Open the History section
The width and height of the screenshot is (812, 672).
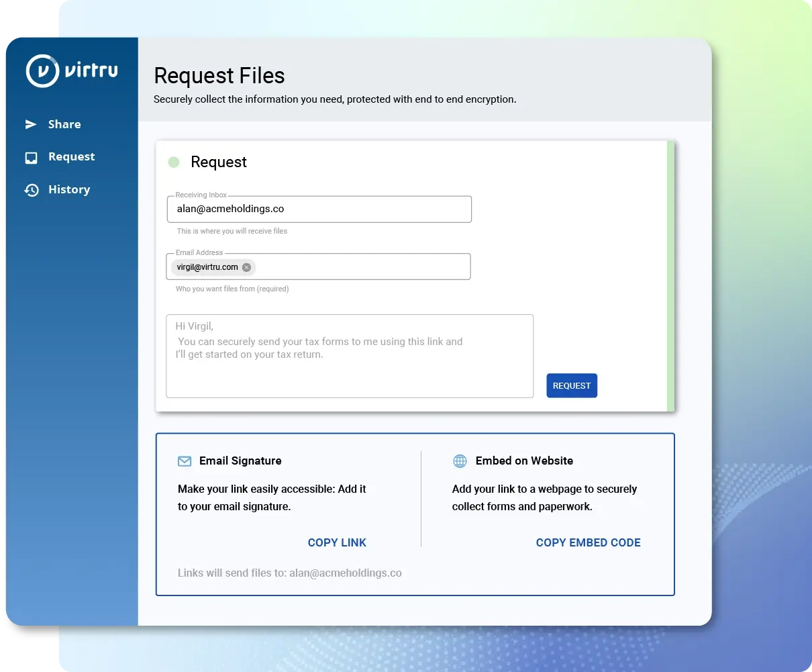[x=69, y=189]
